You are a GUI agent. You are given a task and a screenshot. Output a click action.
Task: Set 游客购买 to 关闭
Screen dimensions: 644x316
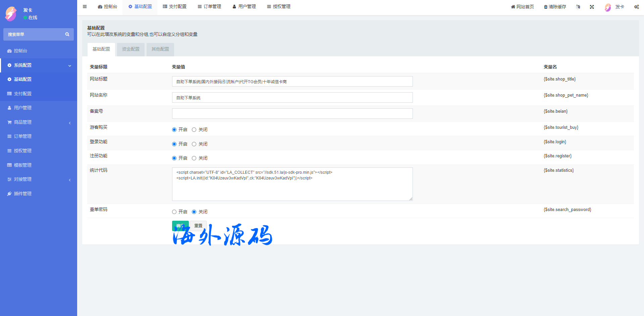click(194, 130)
